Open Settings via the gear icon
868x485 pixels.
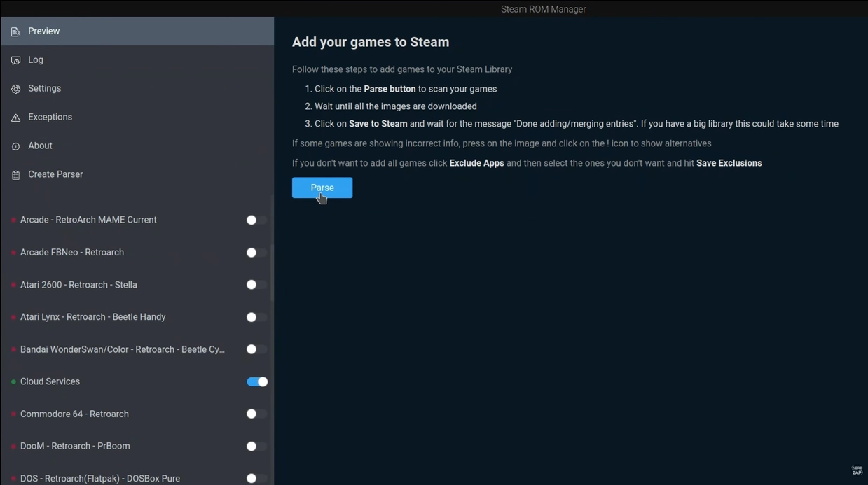[x=15, y=90]
